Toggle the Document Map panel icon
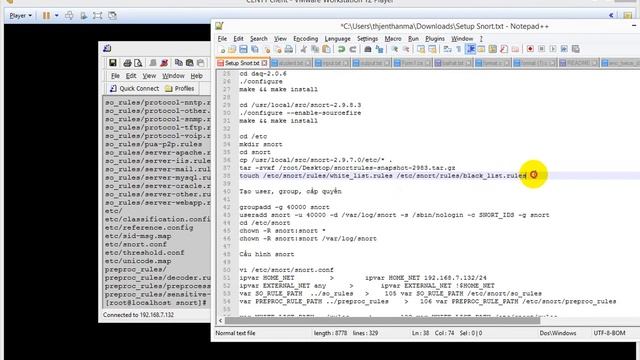 [x=493, y=49]
